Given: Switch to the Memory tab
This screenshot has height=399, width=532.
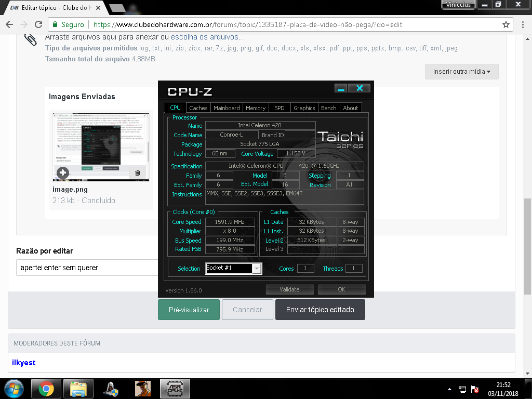Looking at the screenshot, I should pyautogui.click(x=256, y=108).
